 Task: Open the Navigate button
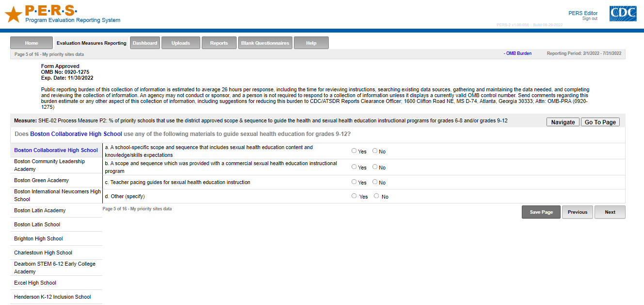click(563, 122)
